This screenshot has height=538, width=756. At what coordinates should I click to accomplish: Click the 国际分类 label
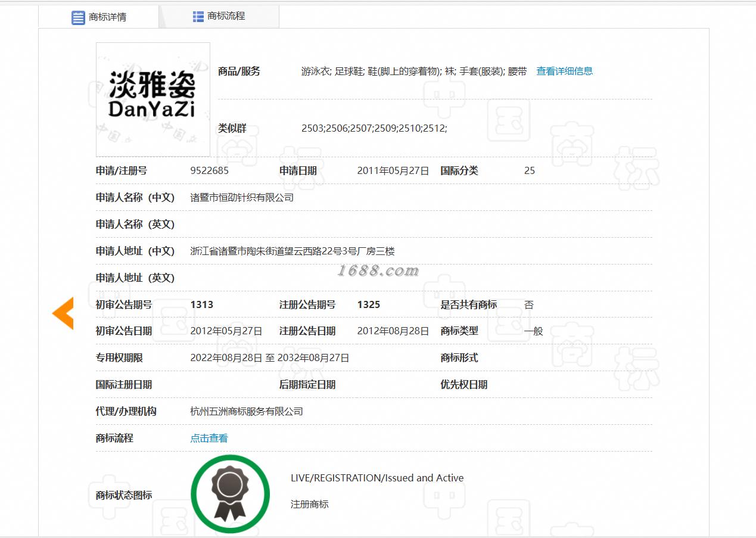(x=459, y=170)
